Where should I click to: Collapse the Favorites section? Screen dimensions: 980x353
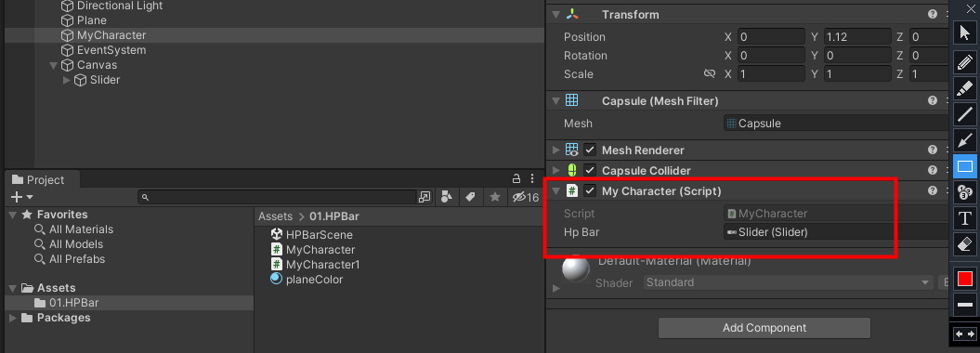click(x=12, y=215)
